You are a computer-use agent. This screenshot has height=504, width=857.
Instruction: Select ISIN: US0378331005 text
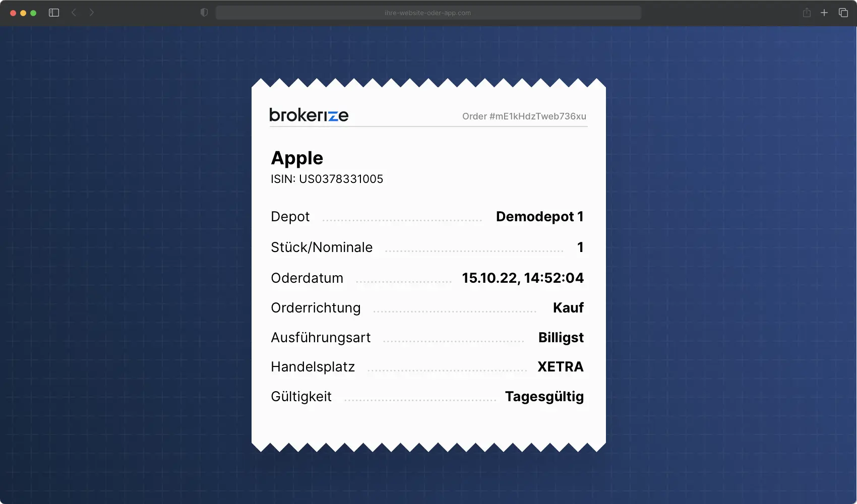coord(327,179)
